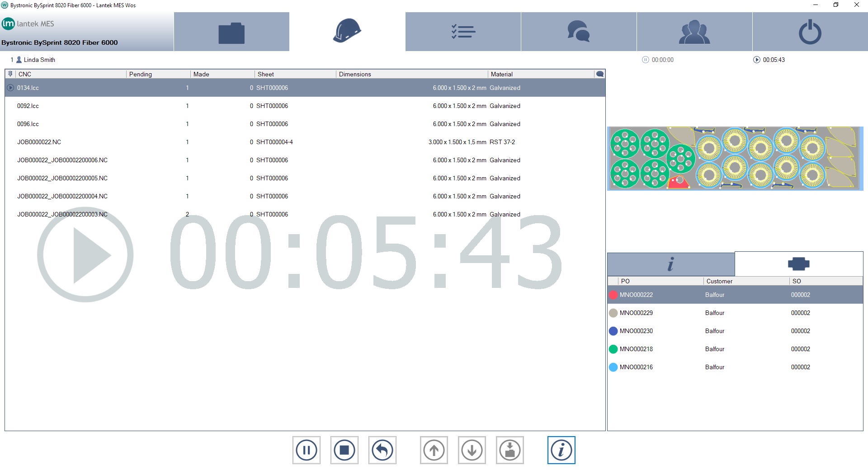
Task: Move selected job down
Action: [x=472, y=450]
